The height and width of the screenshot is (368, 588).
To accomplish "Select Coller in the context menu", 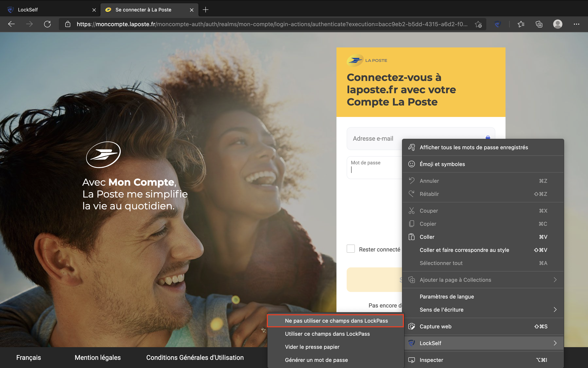I will coord(483,237).
